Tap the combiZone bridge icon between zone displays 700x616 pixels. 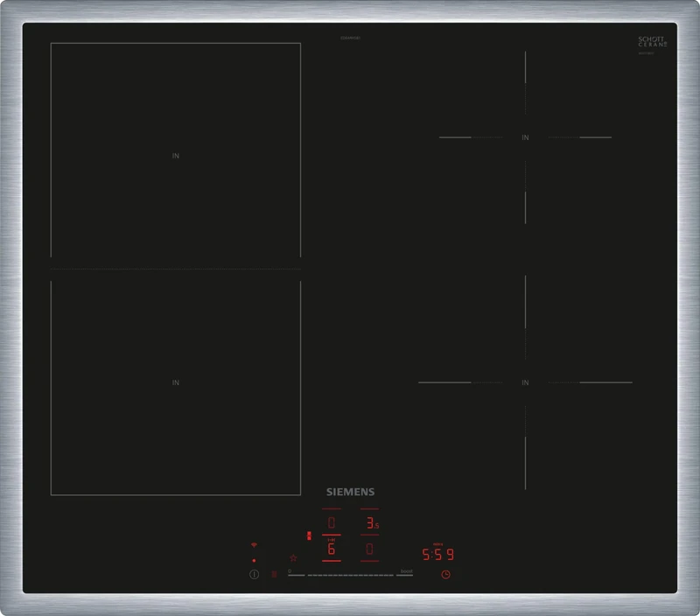(309, 535)
